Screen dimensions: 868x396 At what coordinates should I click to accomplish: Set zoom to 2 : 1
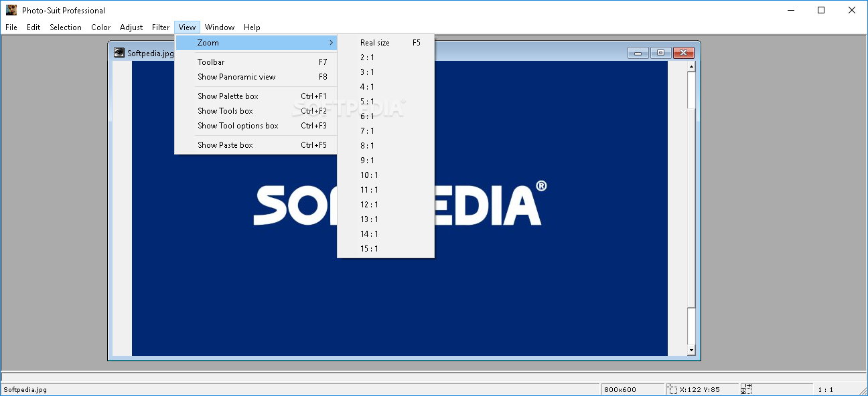[386, 58]
